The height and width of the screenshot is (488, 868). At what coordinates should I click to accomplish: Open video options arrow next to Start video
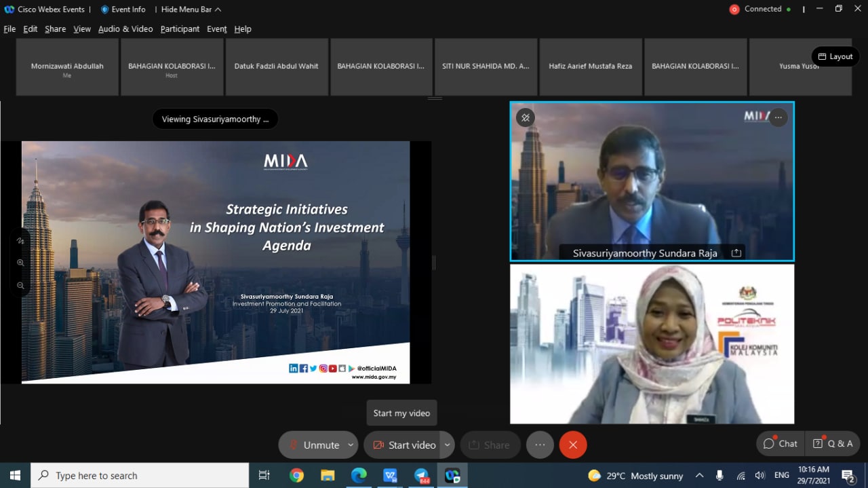tap(447, 445)
